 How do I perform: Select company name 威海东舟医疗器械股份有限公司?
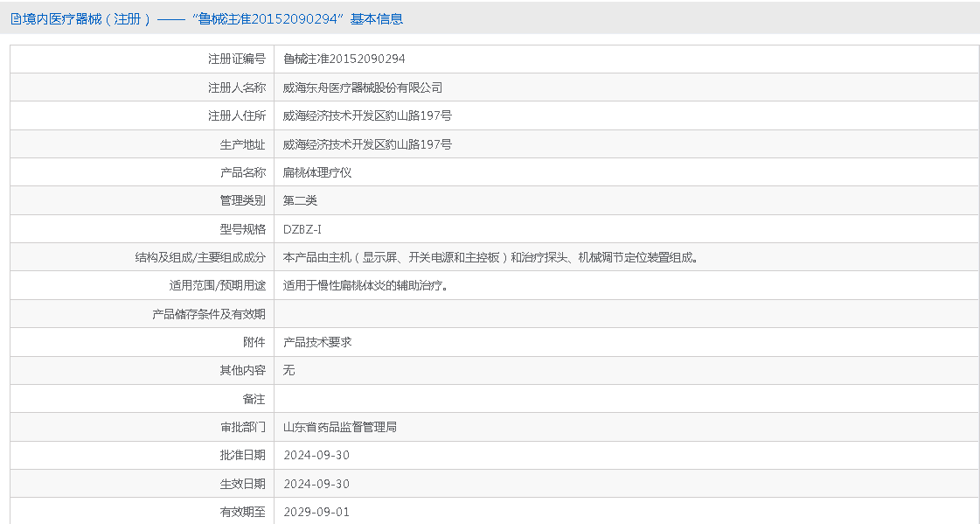(363, 87)
